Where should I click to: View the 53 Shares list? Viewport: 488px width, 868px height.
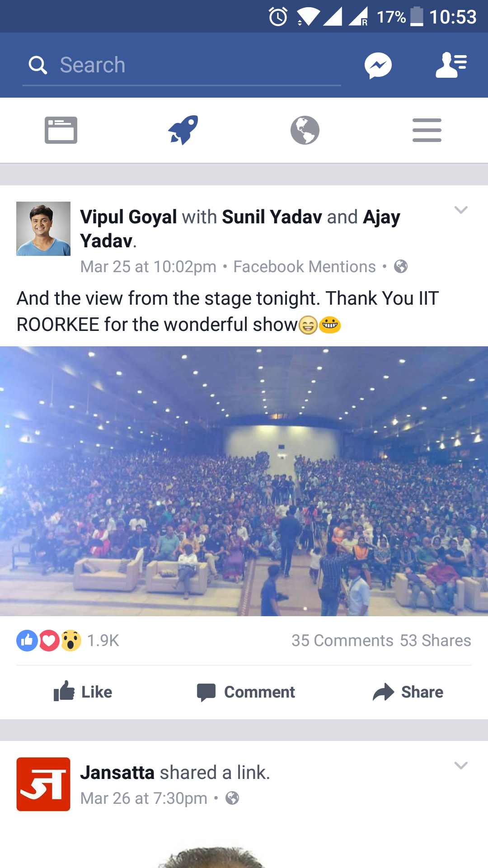pyautogui.click(x=436, y=641)
